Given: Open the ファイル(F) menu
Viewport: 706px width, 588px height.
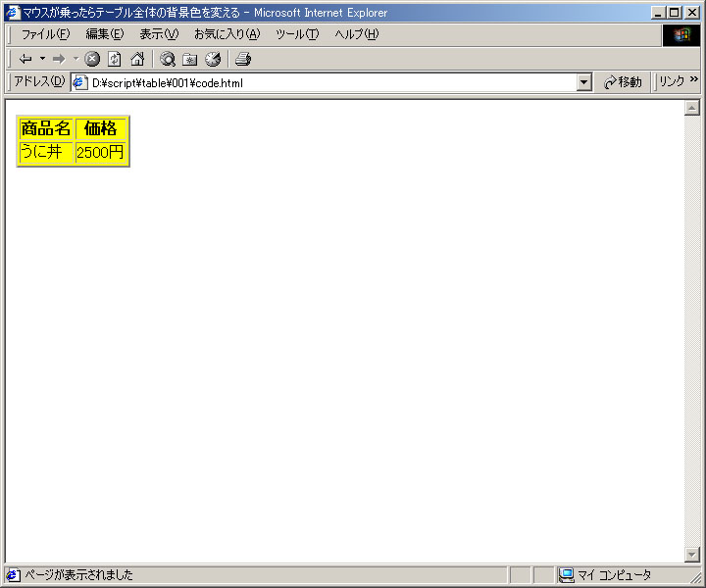Looking at the screenshot, I should coord(45,34).
